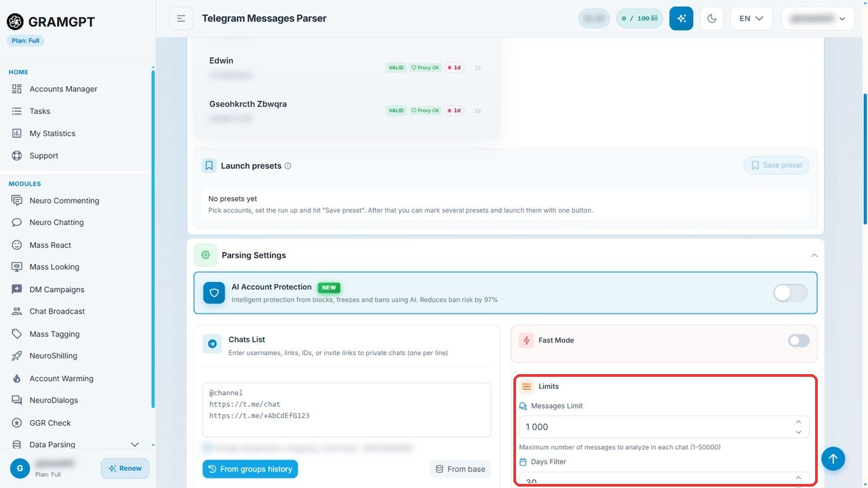Screen dimensions: 868x488
Task: Expand the Gseohkrcth Zbwqra row chevrons
Action: click(x=477, y=110)
